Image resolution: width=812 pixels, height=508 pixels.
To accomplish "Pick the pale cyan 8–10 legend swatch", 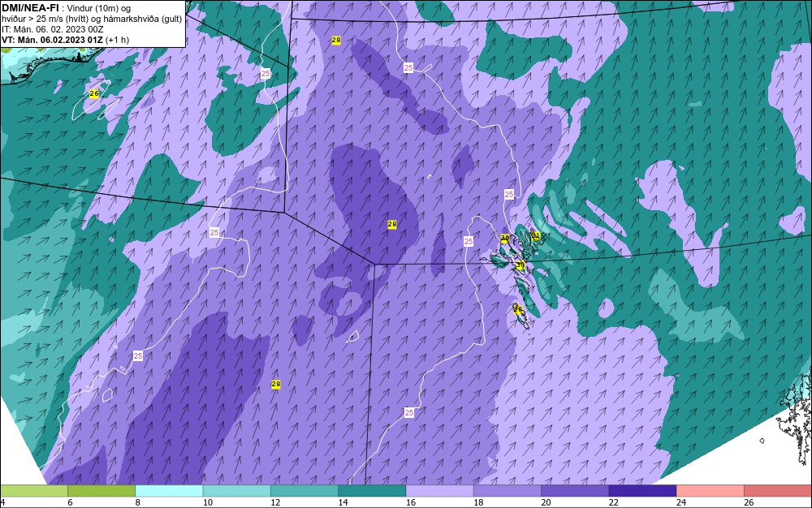I will [169, 491].
